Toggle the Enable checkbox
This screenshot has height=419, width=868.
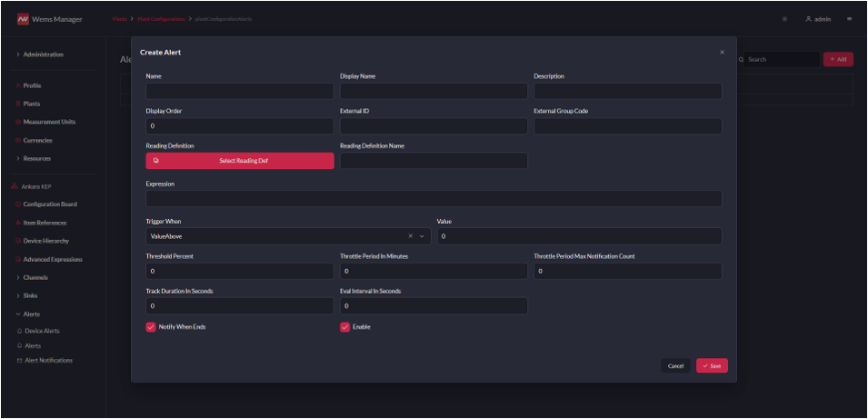tap(345, 327)
